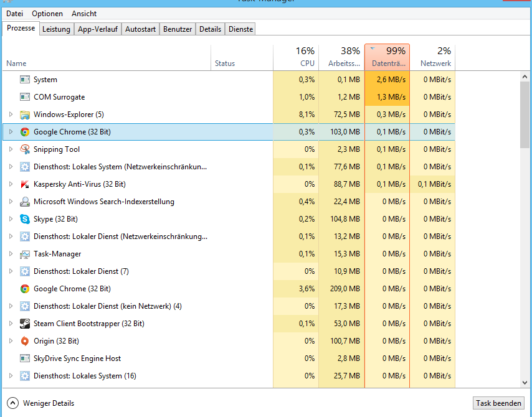Click the Origin icon

tap(25, 341)
